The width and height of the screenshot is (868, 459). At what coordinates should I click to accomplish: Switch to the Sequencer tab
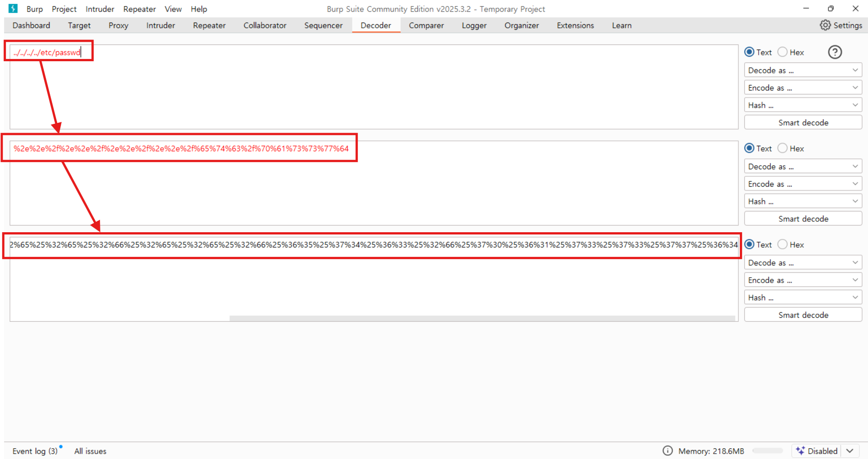click(324, 26)
